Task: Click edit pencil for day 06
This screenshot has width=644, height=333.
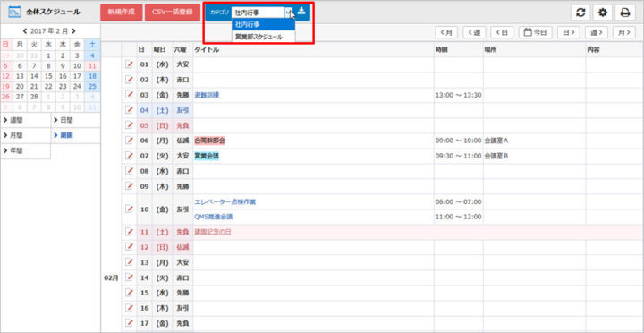Action: click(129, 141)
